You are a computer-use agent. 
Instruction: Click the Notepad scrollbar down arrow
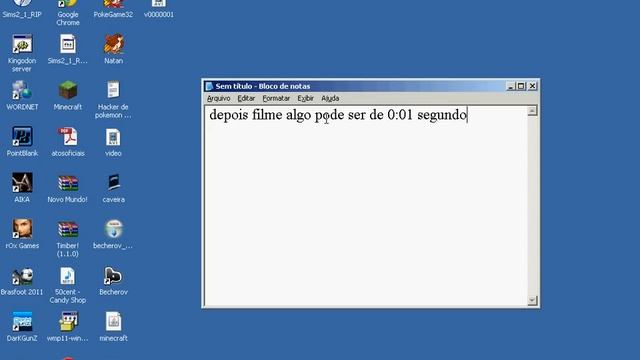click(532, 300)
